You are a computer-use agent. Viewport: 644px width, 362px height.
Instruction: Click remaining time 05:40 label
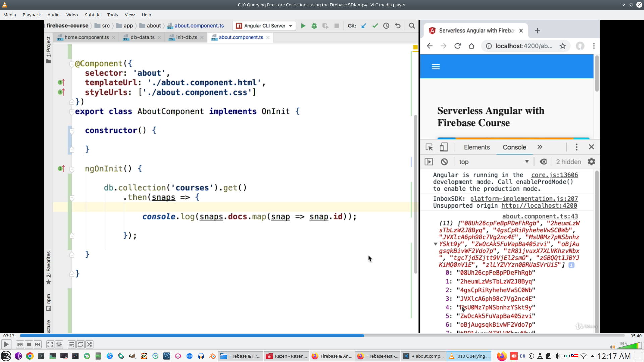(636, 336)
